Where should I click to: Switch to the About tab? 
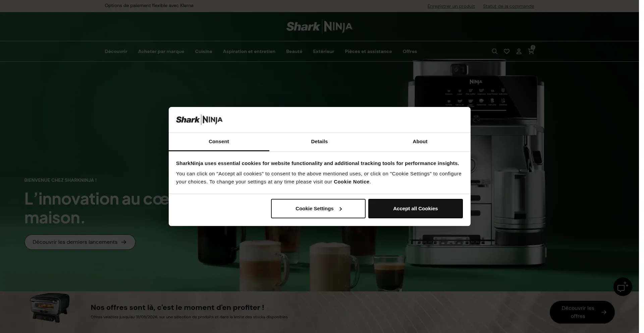click(x=420, y=142)
